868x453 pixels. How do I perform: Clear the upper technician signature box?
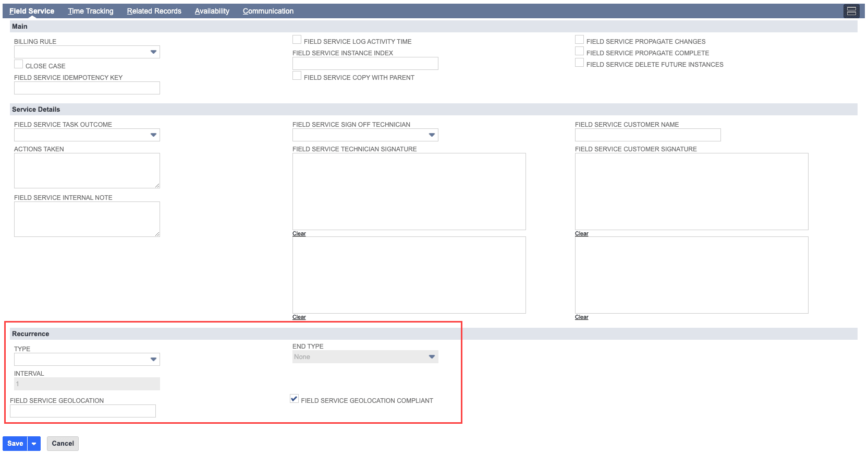click(x=299, y=233)
